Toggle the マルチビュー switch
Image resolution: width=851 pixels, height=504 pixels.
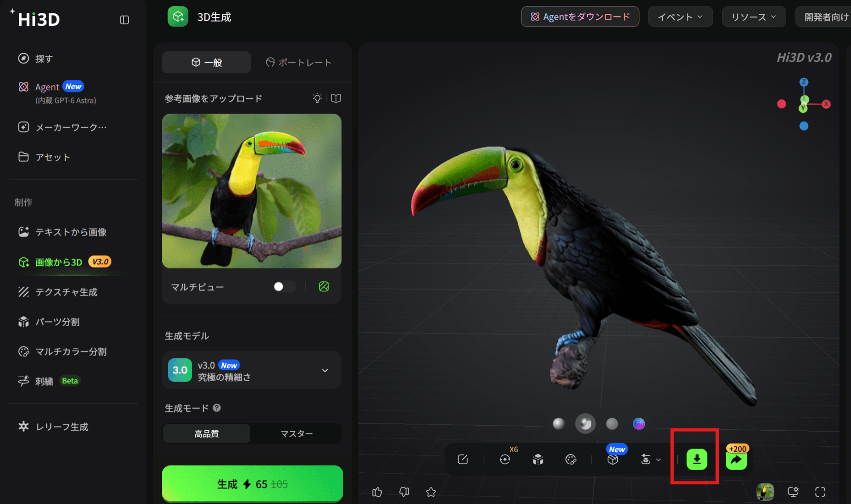284,286
